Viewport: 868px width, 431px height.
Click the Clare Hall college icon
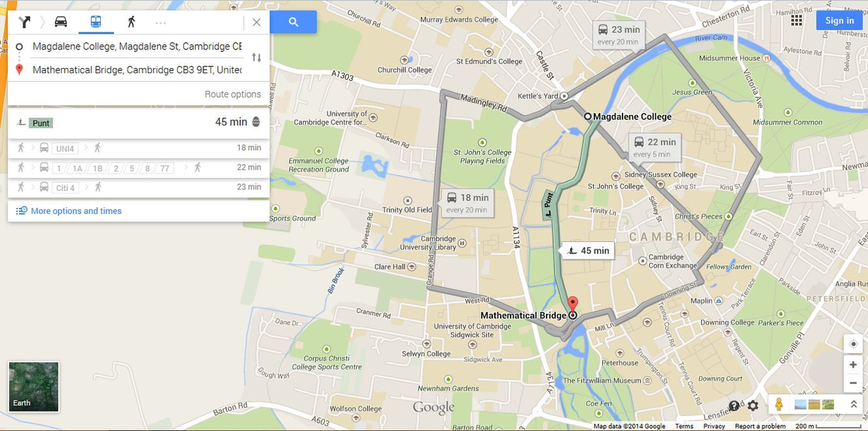pos(412,266)
